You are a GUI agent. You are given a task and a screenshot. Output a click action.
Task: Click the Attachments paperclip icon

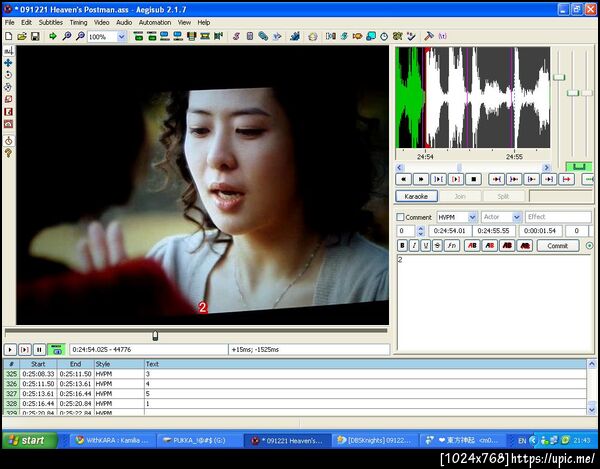tap(263, 36)
